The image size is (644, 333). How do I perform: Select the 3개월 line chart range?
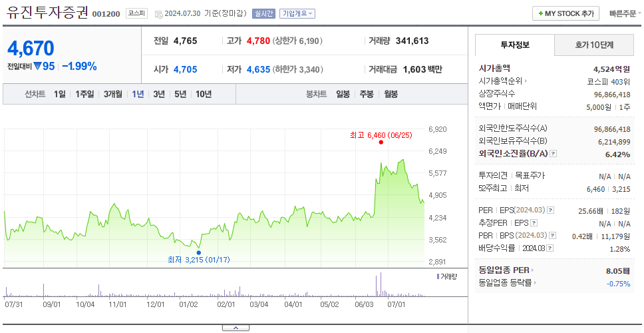point(113,94)
